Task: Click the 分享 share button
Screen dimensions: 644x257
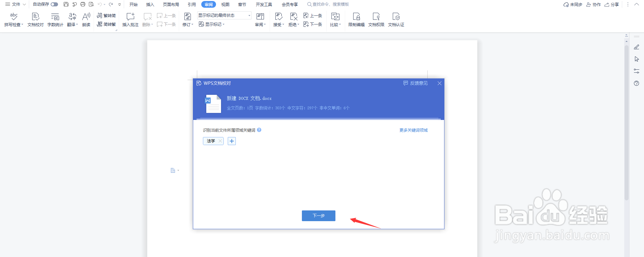Action: click(x=612, y=4)
